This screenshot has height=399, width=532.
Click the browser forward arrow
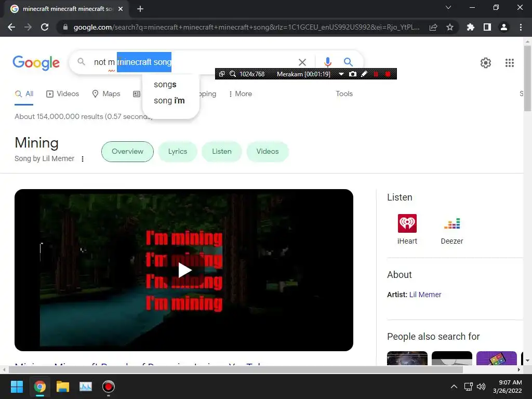[x=28, y=27]
